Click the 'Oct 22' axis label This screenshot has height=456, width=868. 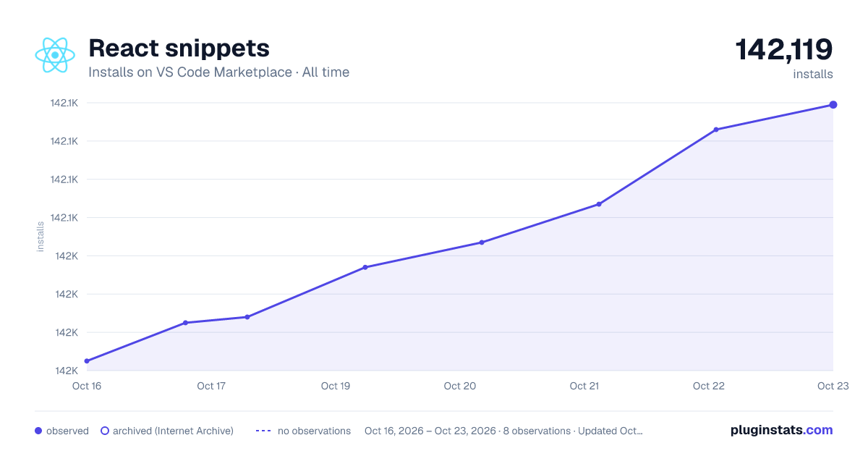709,386
